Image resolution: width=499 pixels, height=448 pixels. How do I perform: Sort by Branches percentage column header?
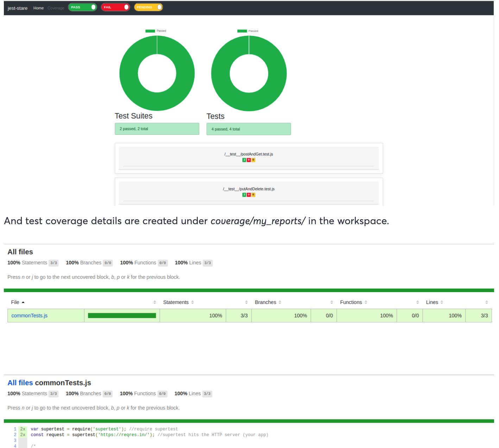click(268, 302)
